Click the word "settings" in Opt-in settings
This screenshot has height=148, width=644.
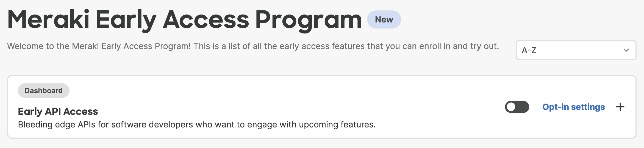[x=588, y=107]
